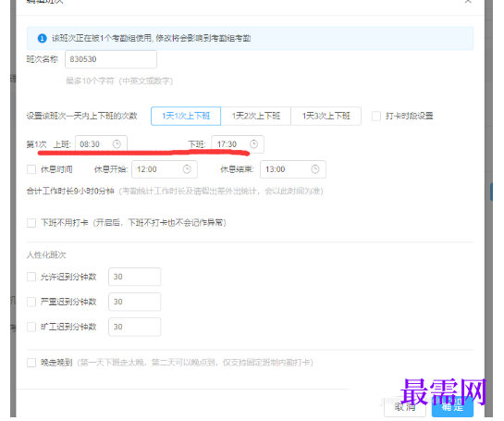
Task: Click the clock icon in 下班 time field
Action: click(x=254, y=144)
